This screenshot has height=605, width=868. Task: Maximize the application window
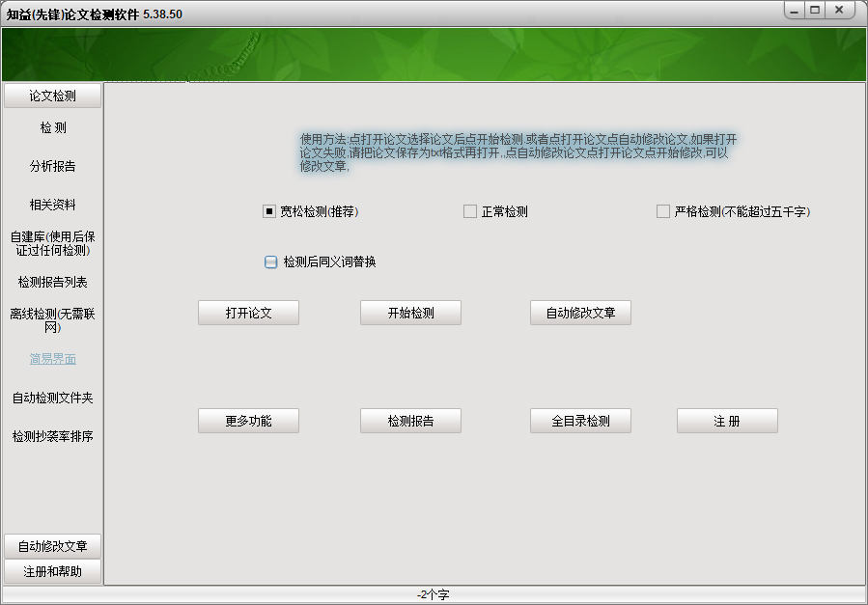pos(815,10)
